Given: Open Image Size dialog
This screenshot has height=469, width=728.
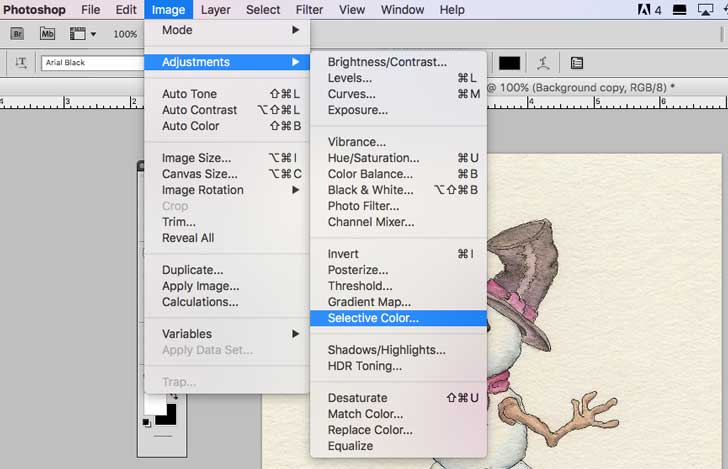Looking at the screenshot, I should (x=227, y=158).
